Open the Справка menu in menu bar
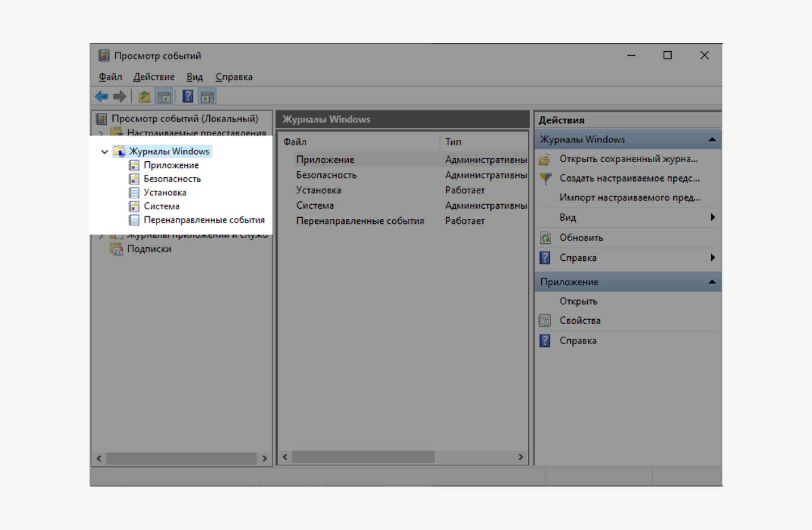812x530 pixels. [x=234, y=77]
